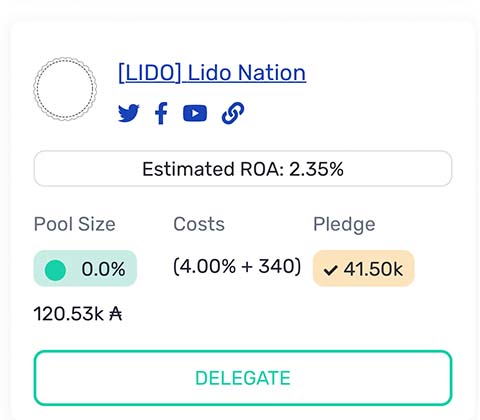Click the (4.00% + 340) costs value

[x=237, y=266]
